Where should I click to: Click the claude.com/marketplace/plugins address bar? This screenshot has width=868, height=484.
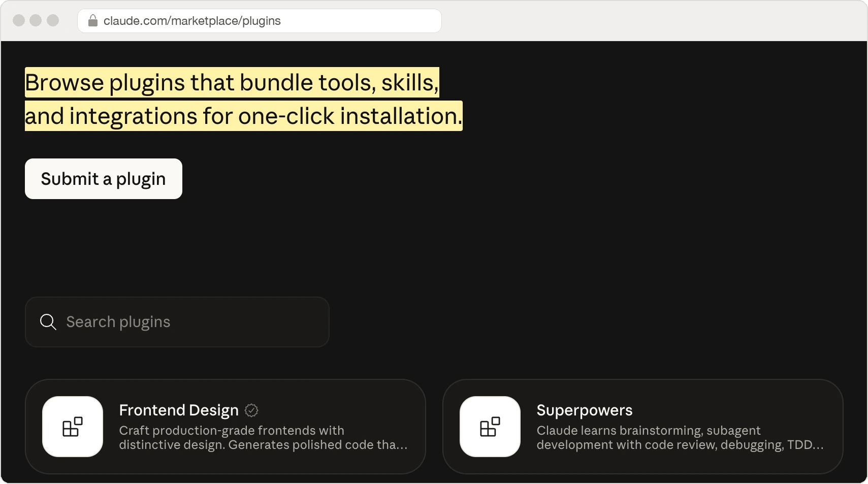pos(260,21)
